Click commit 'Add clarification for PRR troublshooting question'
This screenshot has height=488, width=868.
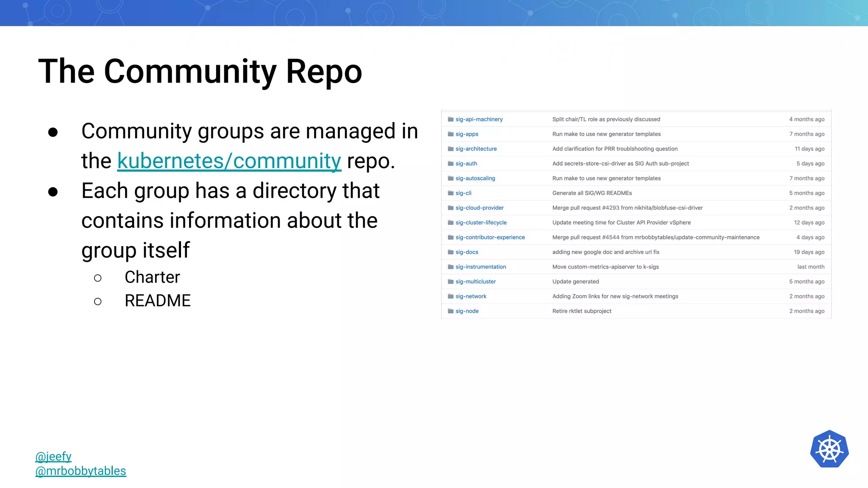(615, 149)
